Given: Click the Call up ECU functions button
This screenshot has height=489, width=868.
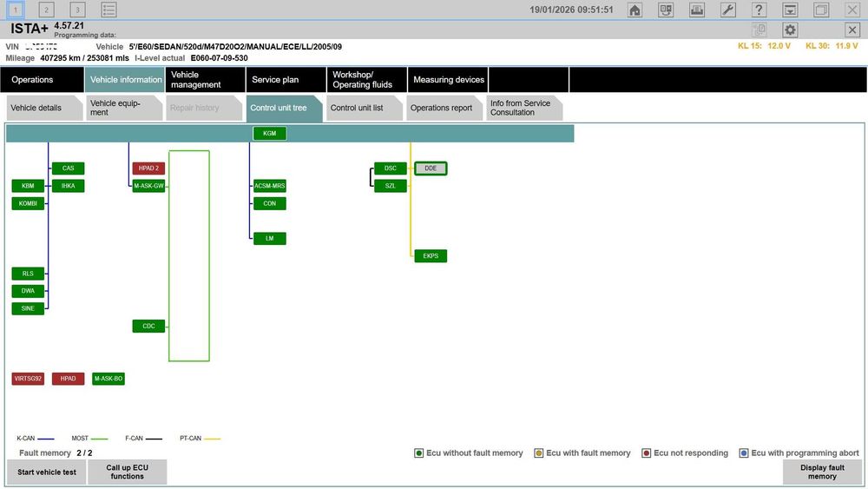Looking at the screenshot, I should pyautogui.click(x=128, y=472).
